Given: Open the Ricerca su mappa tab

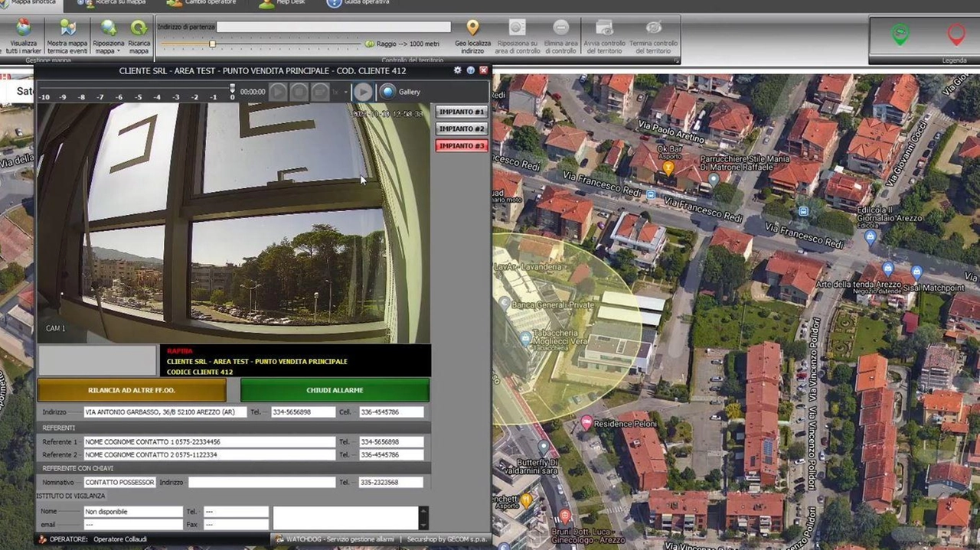Looking at the screenshot, I should (112, 4).
